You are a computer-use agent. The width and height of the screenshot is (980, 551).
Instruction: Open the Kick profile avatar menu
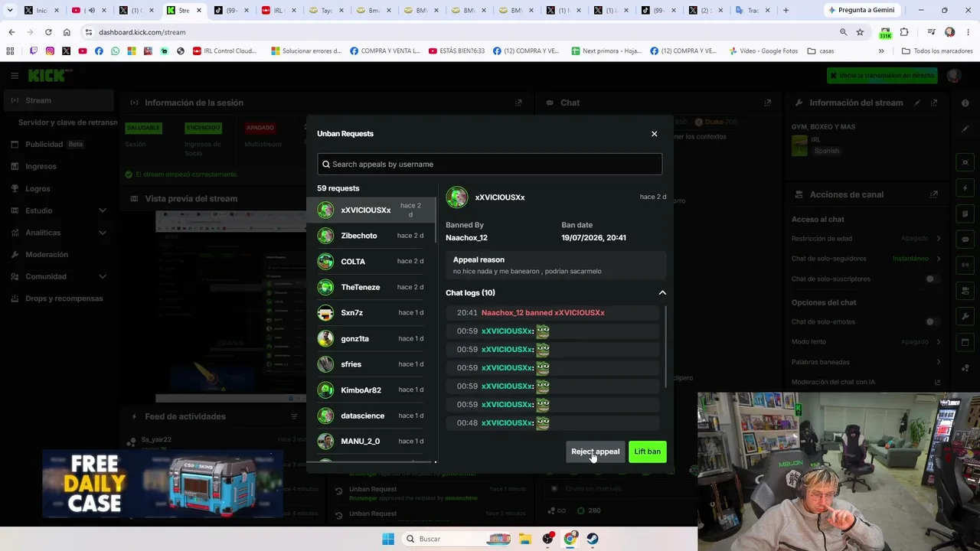pos(953,76)
